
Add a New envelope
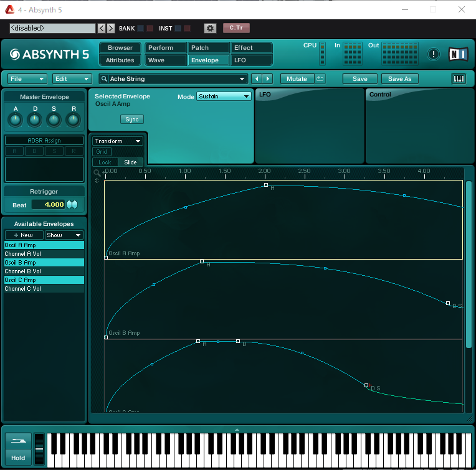coord(24,235)
